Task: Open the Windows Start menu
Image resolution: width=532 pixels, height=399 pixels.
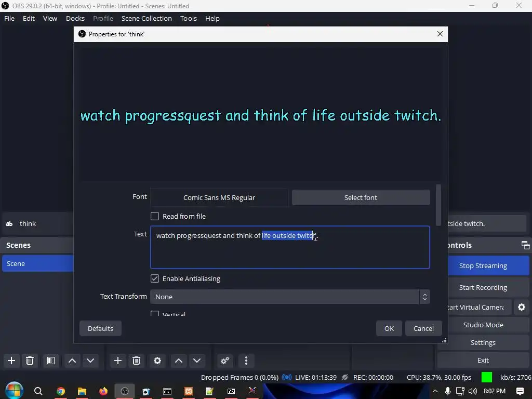Action: click(14, 391)
